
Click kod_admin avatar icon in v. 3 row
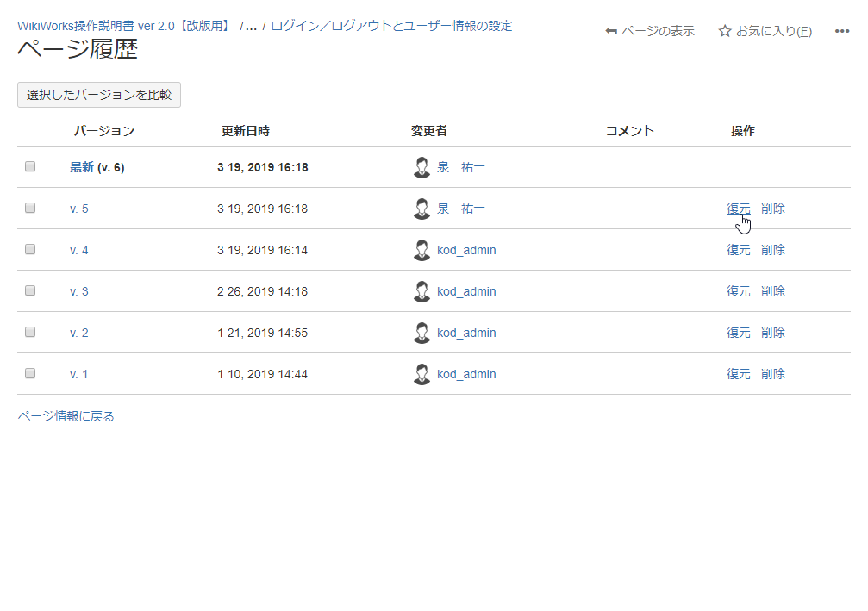tap(422, 291)
